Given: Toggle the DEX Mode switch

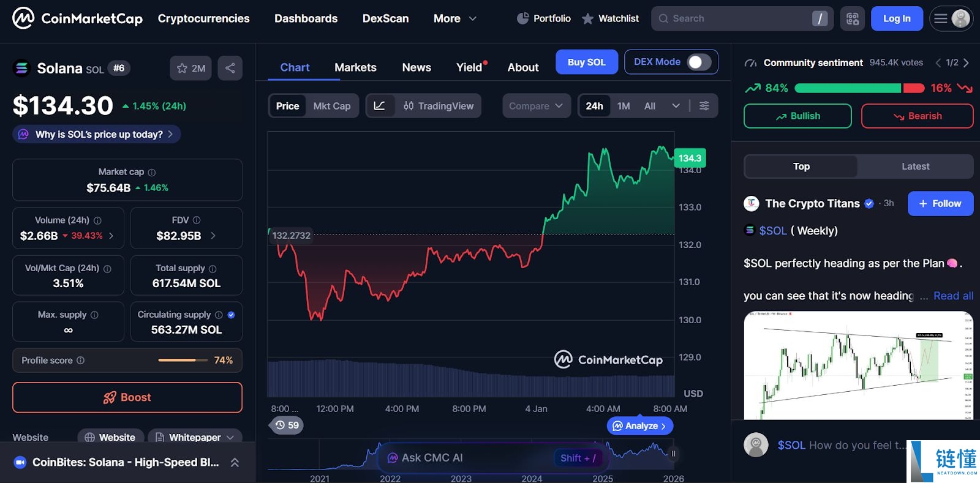Looking at the screenshot, I should (x=699, y=62).
